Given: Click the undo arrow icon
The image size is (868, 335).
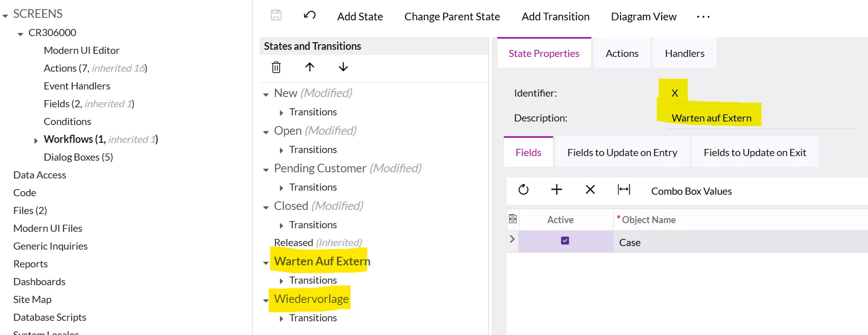Looking at the screenshot, I should [x=310, y=15].
